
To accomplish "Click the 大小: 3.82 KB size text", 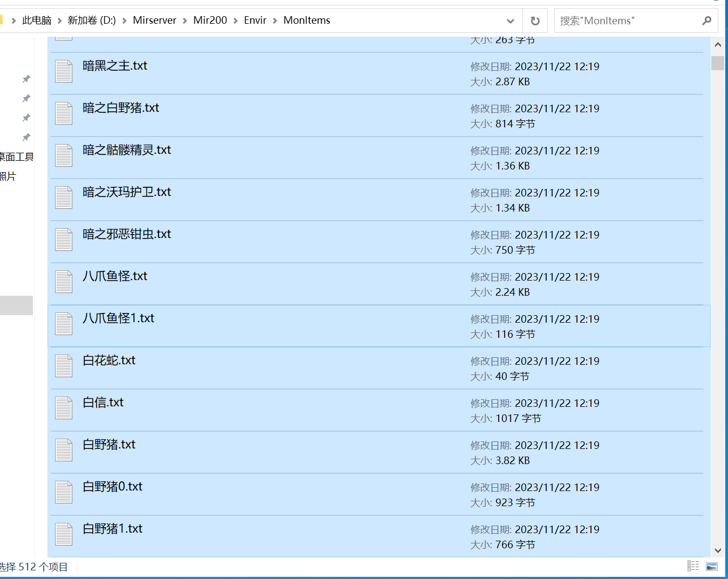I will point(500,461).
